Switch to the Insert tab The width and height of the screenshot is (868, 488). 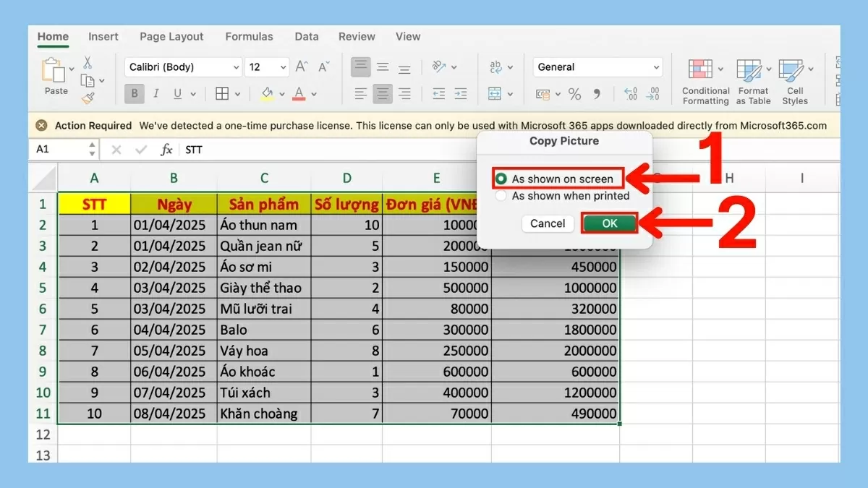pyautogui.click(x=104, y=36)
